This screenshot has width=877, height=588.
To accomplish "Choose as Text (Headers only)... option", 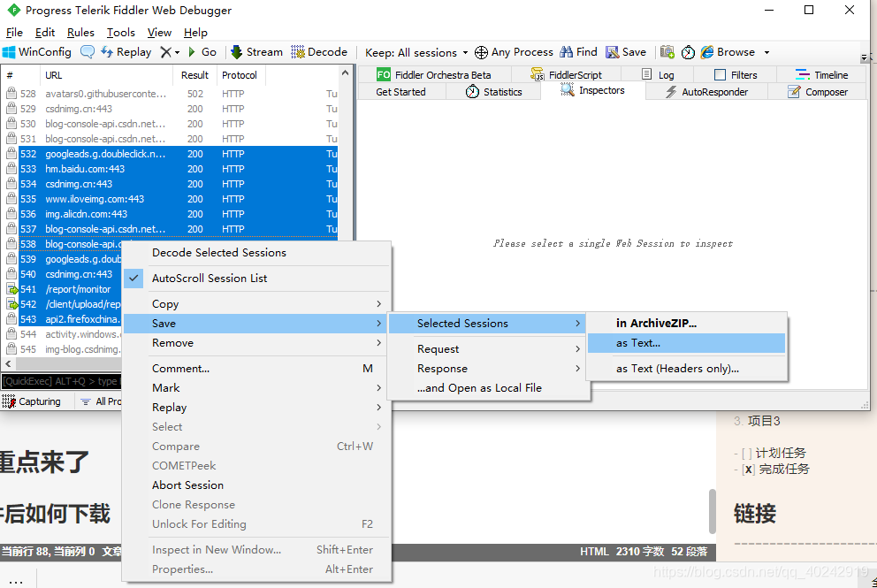I will pos(687,369).
